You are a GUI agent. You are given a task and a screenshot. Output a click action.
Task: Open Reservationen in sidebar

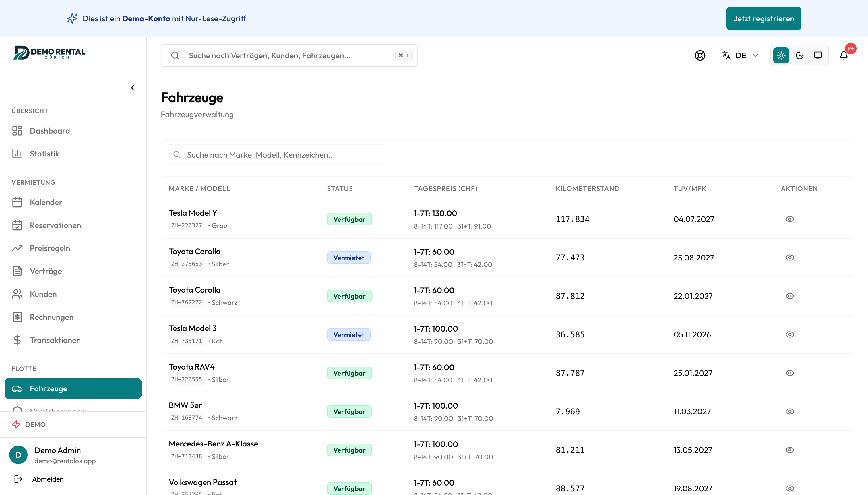[x=73, y=225]
